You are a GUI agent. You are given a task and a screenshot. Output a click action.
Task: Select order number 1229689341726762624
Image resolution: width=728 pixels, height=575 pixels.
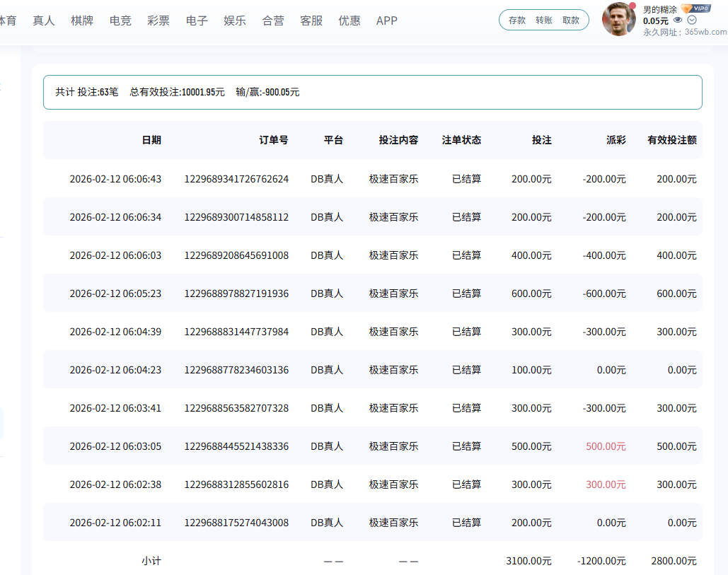point(236,179)
